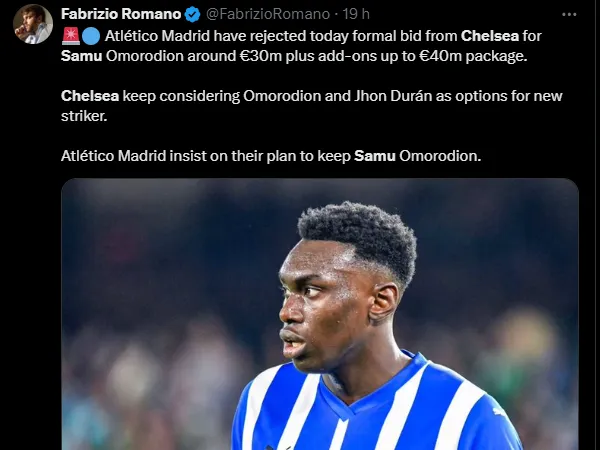
Task: Click bold Samu before 'Omorodion around €30m'
Action: 82,56
